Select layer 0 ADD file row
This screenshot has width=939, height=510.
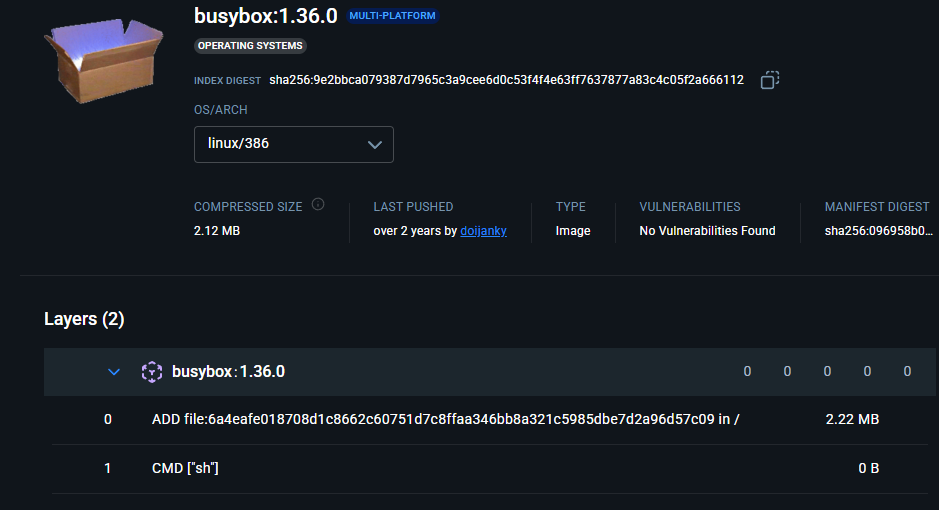tap(489, 420)
